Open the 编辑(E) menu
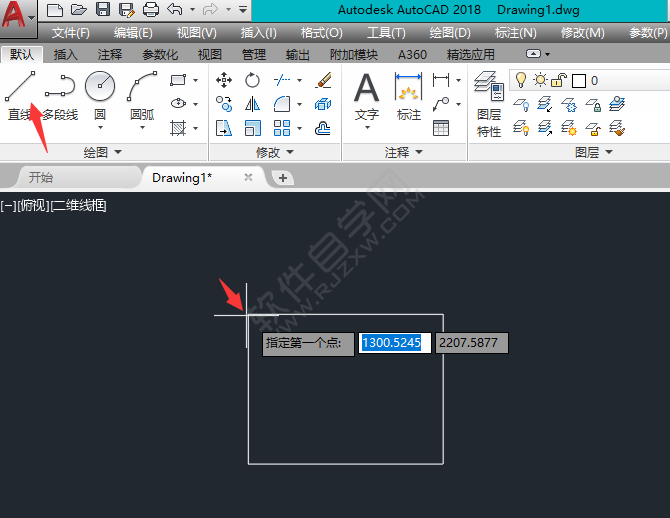The width and height of the screenshot is (670, 518). click(133, 33)
